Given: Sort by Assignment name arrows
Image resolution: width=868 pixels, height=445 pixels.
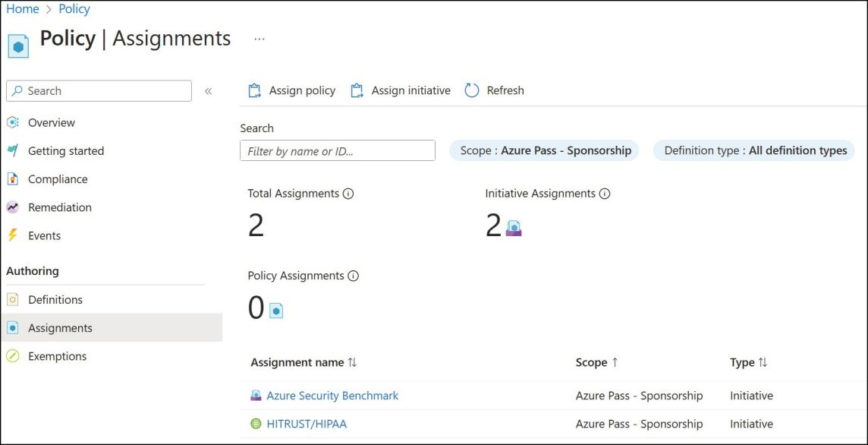Looking at the screenshot, I should (352, 362).
